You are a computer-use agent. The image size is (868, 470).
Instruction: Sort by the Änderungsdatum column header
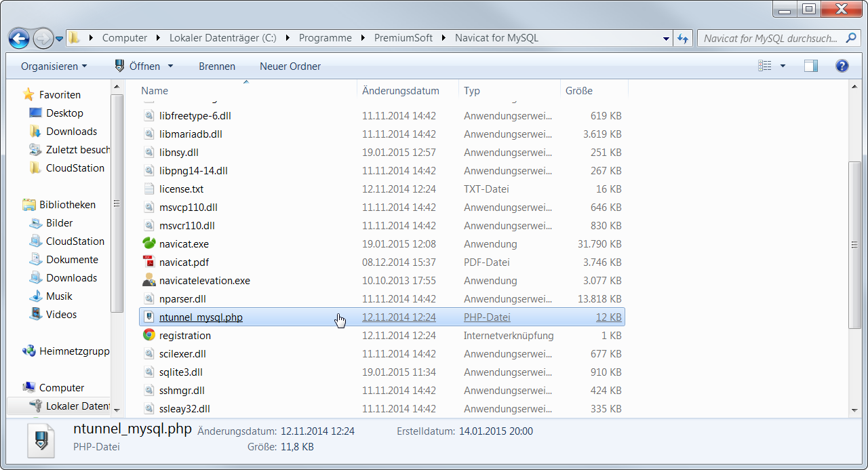(x=408, y=90)
